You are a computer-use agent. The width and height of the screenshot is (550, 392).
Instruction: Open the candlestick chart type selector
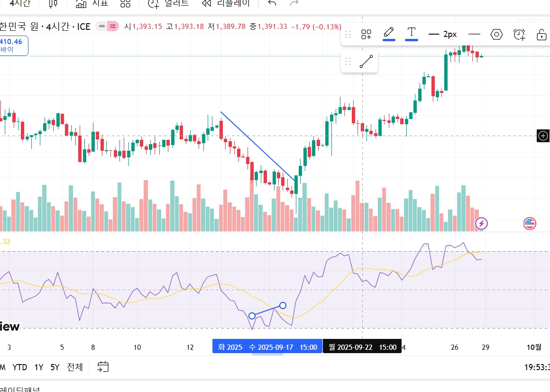[x=53, y=3]
